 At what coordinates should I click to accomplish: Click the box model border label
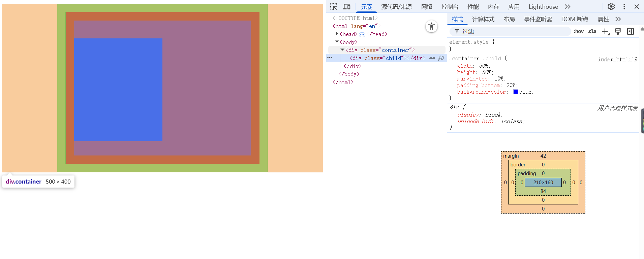click(518, 165)
